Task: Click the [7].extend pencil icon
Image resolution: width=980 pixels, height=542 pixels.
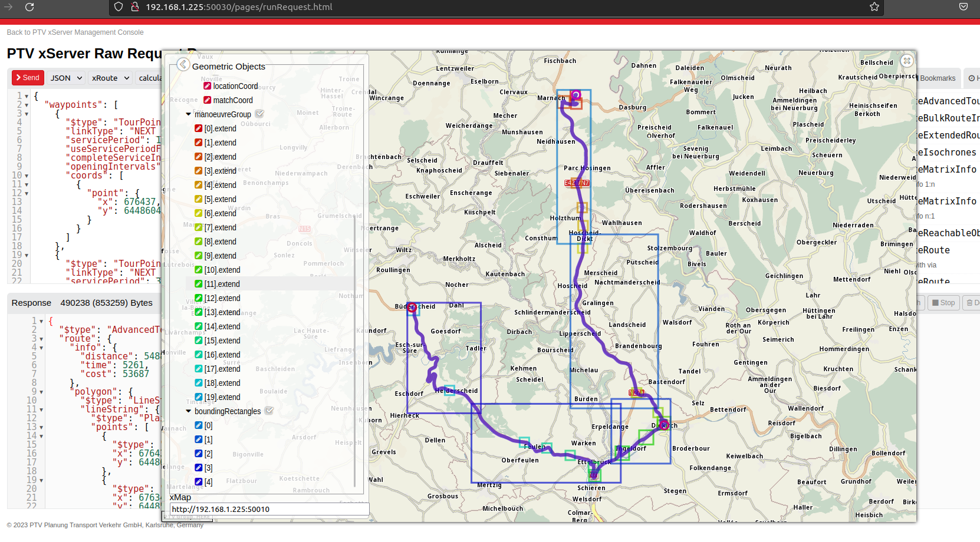Action: (199, 227)
